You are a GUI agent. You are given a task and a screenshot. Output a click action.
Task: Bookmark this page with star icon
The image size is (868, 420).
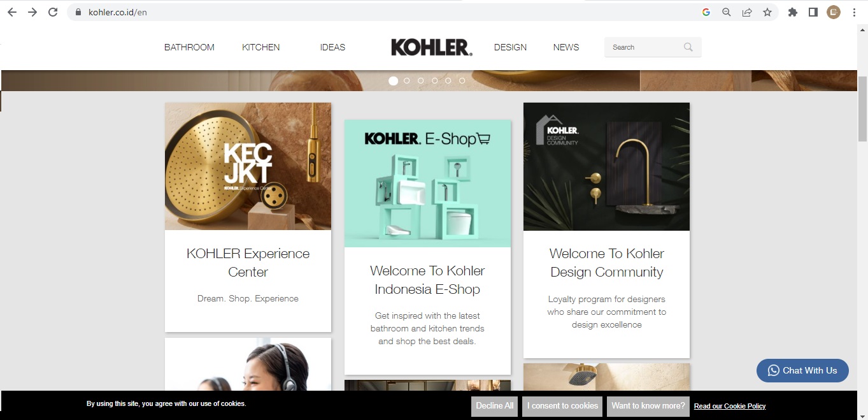[x=767, y=12]
